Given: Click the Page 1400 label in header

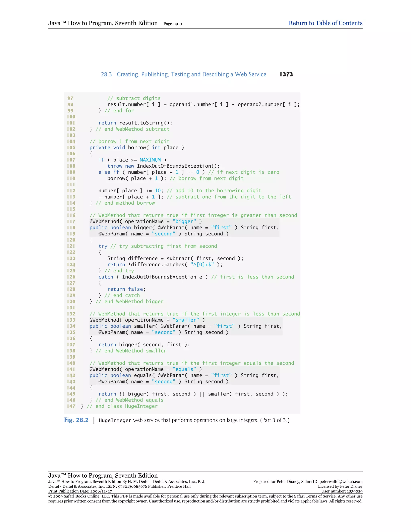Looking at the screenshot, I should (x=172, y=24).
